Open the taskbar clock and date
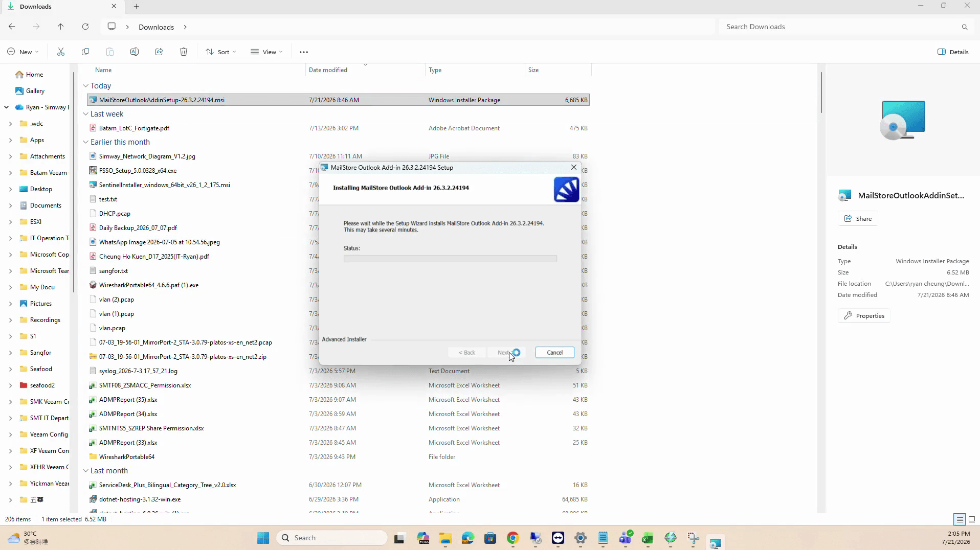The width and height of the screenshot is (980, 550). coord(955,538)
